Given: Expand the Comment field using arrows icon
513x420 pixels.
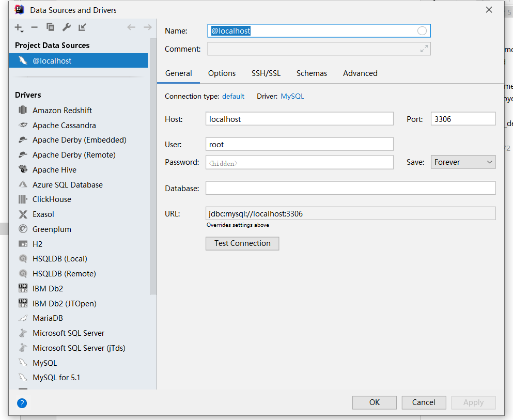Looking at the screenshot, I should [x=424, y=49].
